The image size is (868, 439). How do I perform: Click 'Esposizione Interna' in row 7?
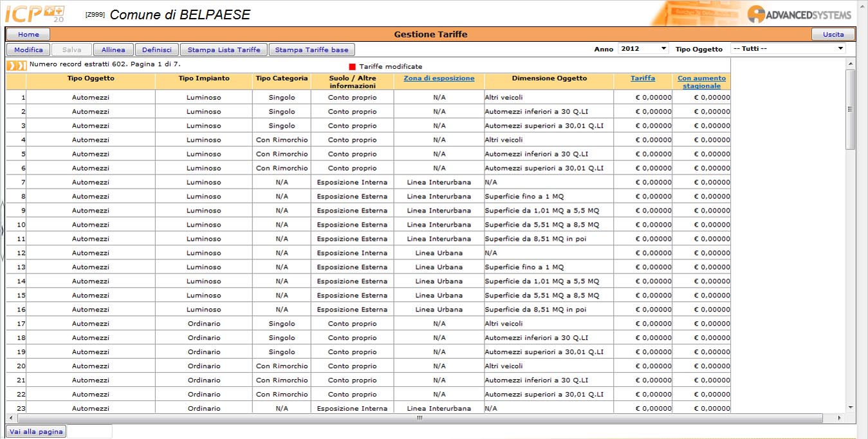[352, 182]
